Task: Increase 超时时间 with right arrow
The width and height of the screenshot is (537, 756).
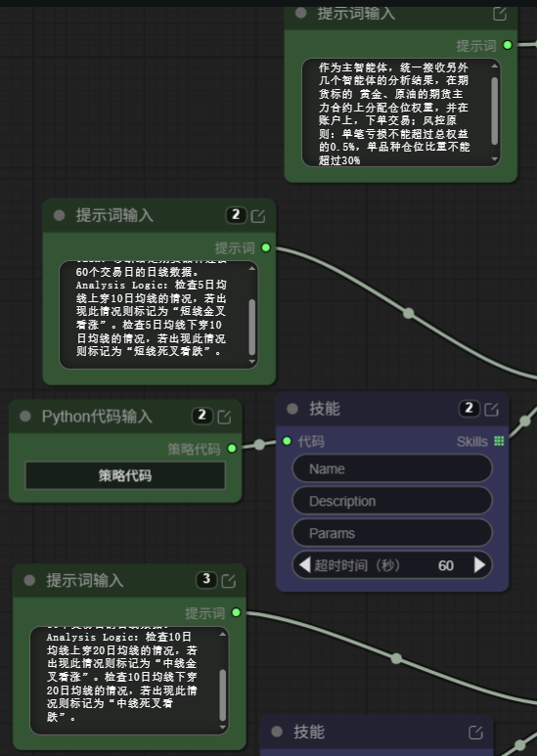Action: [x=479, y=564]
